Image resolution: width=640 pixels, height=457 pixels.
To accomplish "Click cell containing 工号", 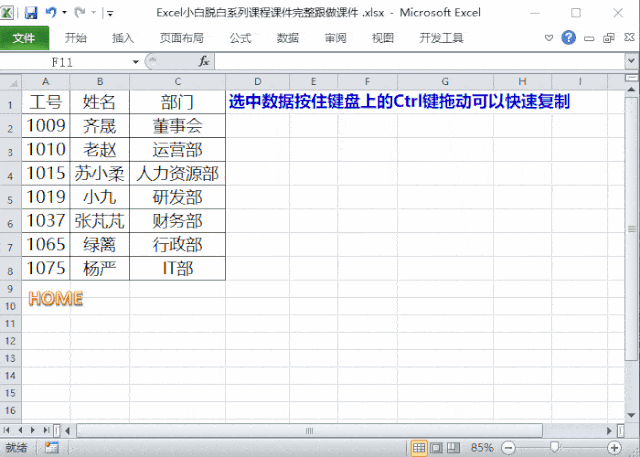I will (46, 102).
